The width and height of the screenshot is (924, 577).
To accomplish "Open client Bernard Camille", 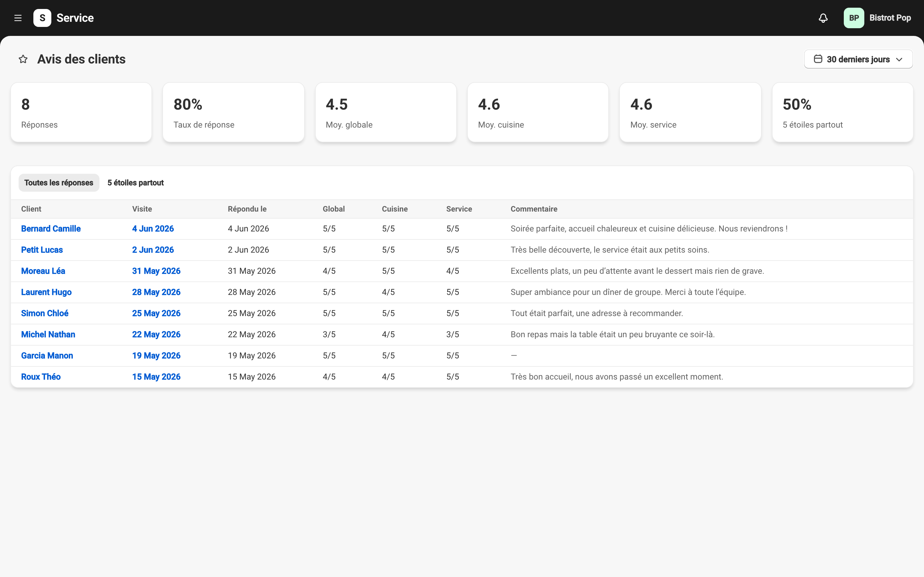I will click(51, 229).
